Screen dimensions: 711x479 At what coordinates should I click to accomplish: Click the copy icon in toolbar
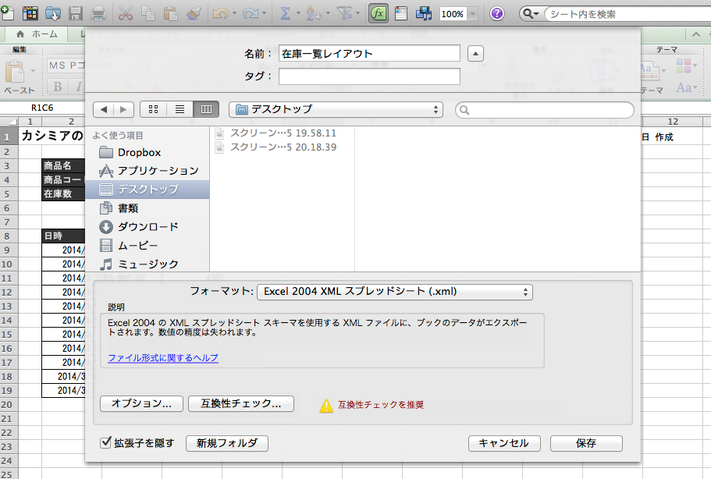(x=148, y=13)
